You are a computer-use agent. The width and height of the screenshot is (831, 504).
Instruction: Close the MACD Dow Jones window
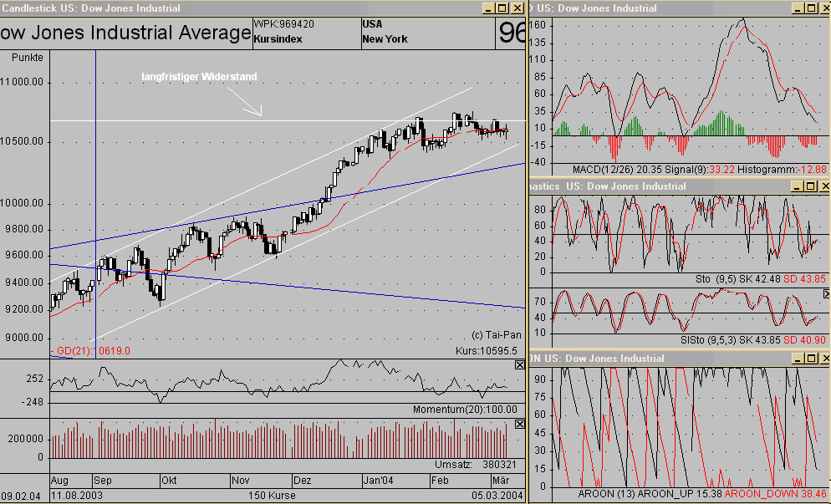[826, 8]
